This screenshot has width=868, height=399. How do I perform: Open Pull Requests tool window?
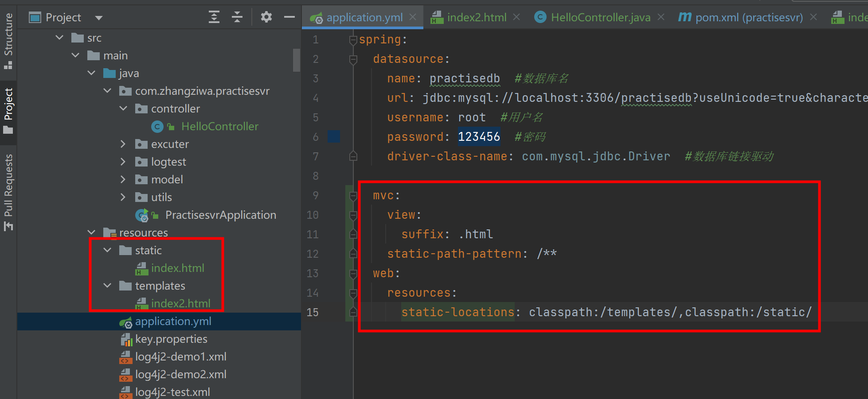point(8,192)
